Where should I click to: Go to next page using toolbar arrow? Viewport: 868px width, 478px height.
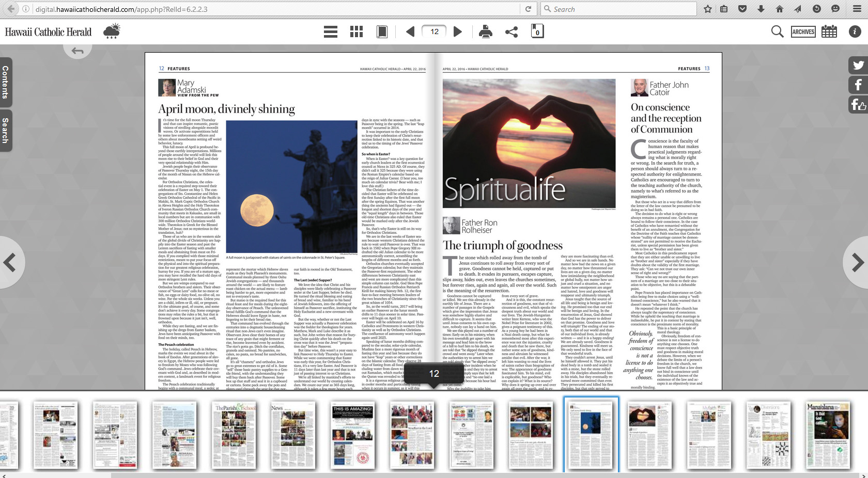point(458,32)
